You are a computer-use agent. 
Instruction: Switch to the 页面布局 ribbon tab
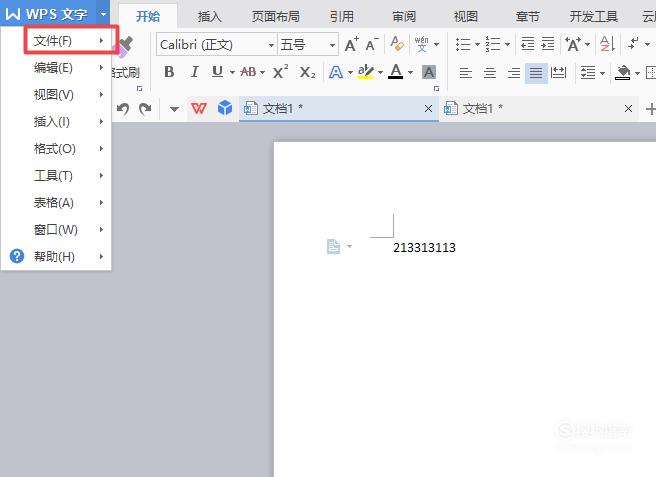(x=276, y=16)
